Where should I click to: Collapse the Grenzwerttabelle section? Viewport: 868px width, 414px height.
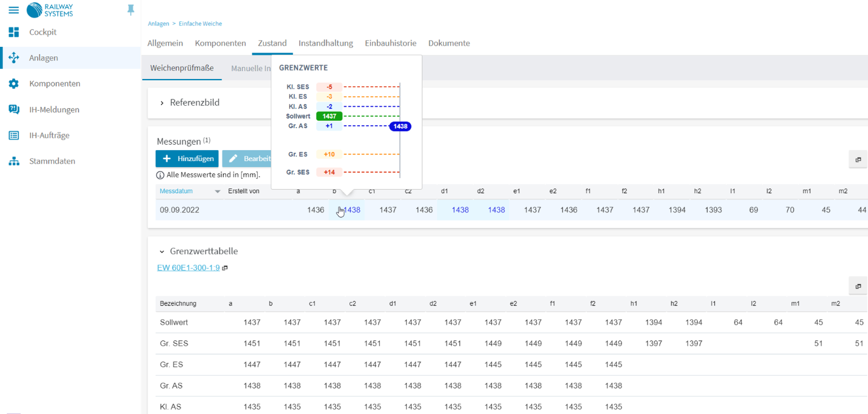162,251
